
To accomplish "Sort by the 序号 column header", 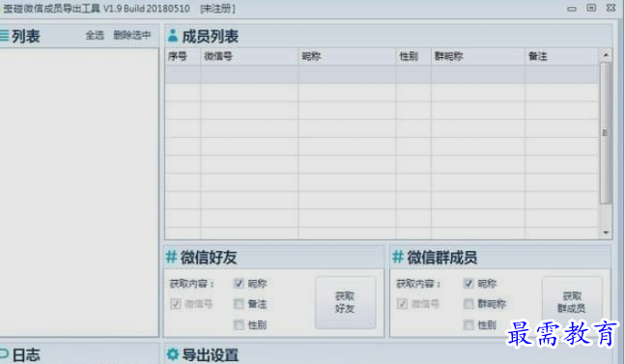I will pyautogui.click(x=183, y=57).
